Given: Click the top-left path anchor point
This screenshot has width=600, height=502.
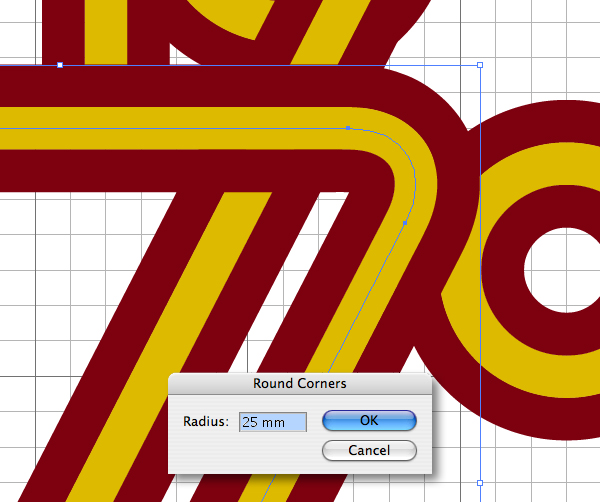Looking at the screenshot, I should coord(60,65).
